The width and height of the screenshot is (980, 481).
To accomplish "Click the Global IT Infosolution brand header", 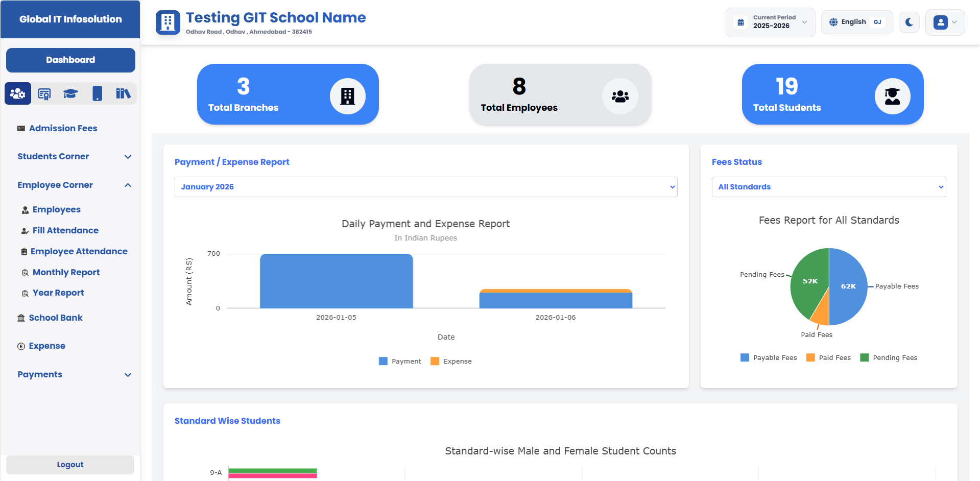I will (70, 19).
